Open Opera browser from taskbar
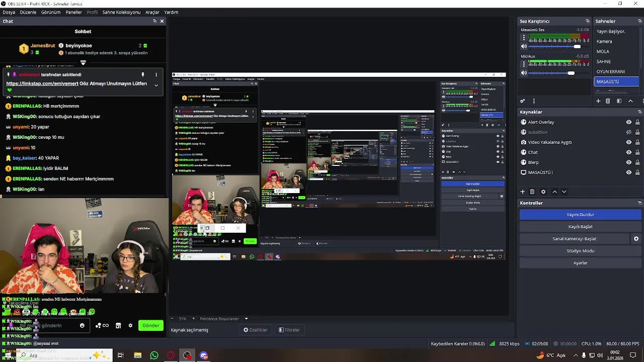 (171, 355)
